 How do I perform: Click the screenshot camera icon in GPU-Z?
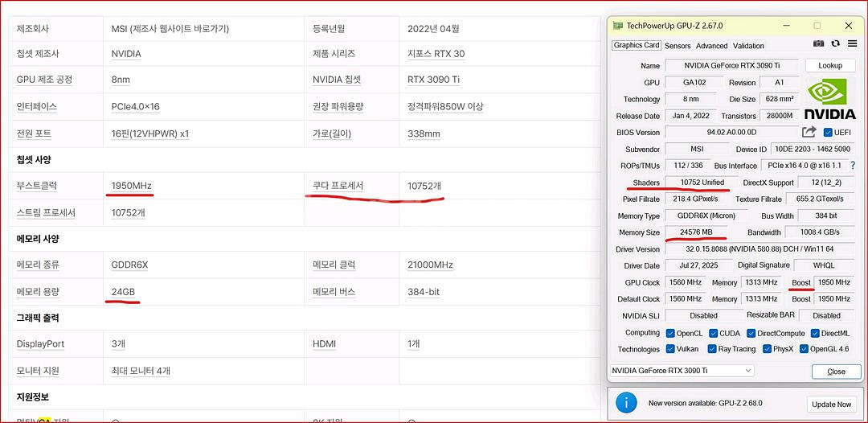[x=818, y=44]
